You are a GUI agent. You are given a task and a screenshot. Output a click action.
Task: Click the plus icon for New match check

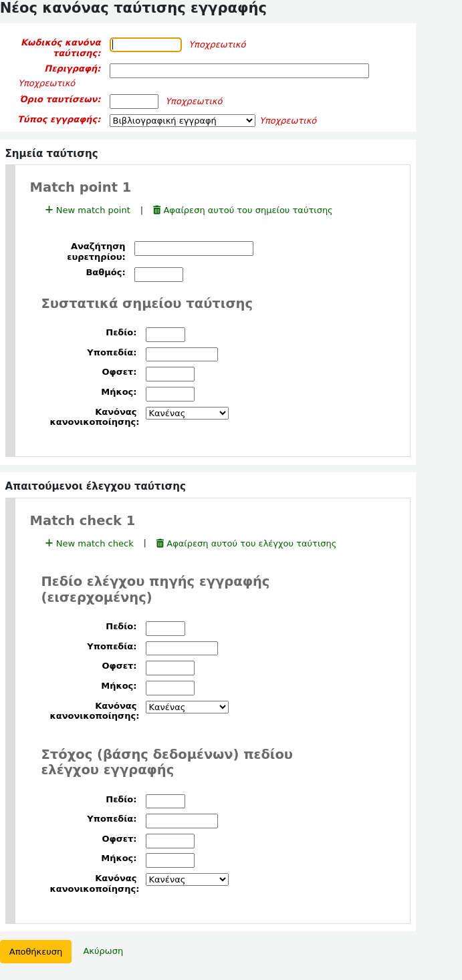[x=49, y=543]
